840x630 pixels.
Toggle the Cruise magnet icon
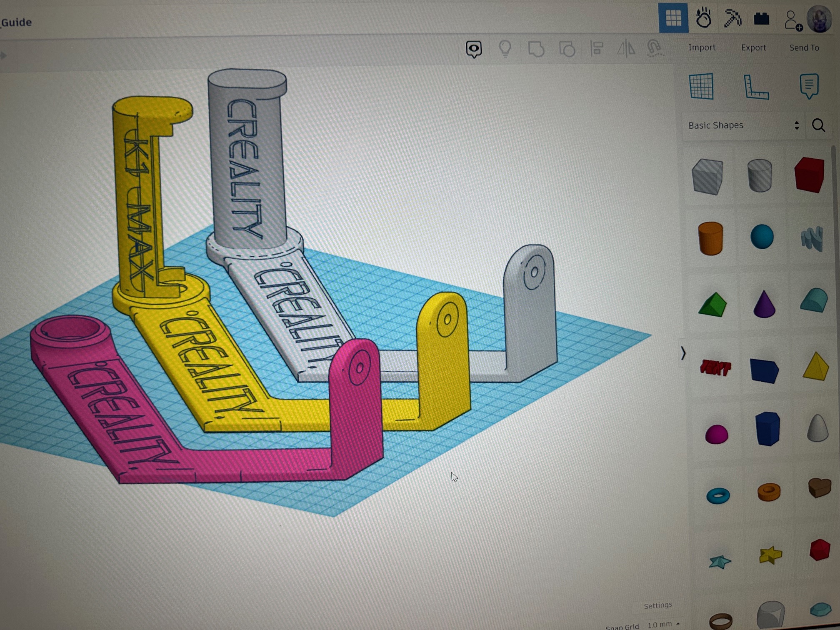655,48
